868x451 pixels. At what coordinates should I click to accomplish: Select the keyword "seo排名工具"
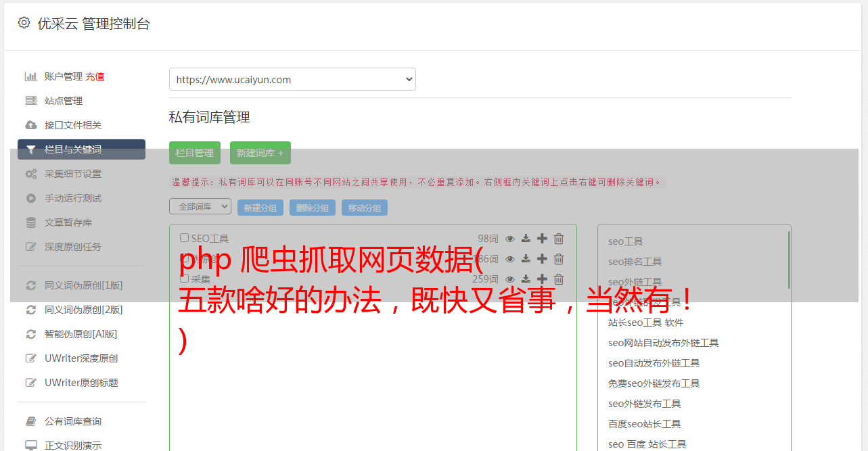tap(635, 262)
